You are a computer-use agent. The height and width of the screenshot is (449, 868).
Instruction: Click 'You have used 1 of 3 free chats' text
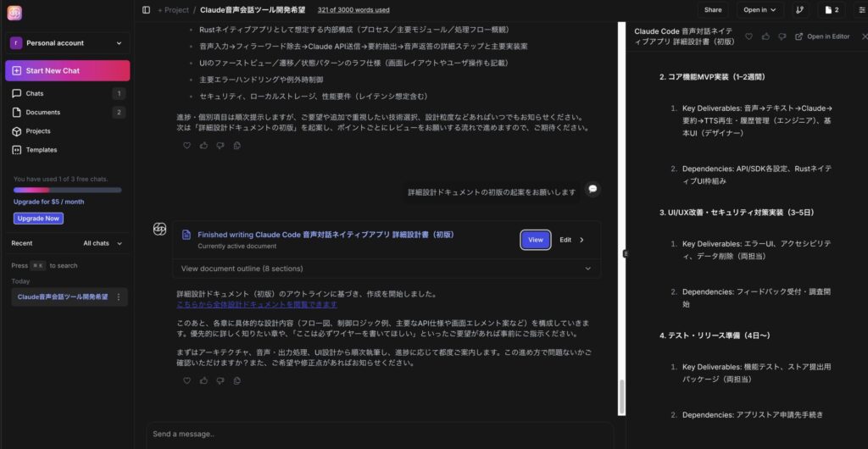[x=60, y=179]
